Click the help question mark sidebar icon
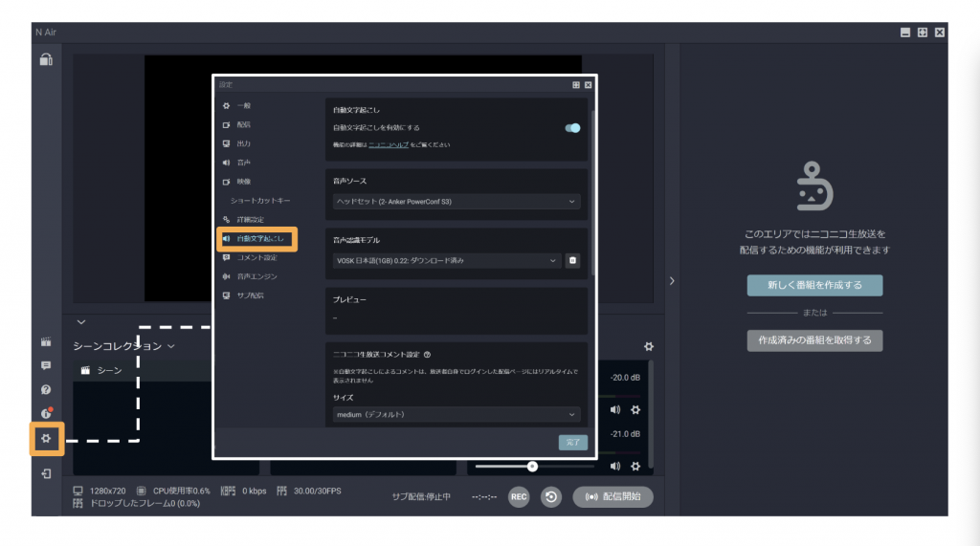 45,389
